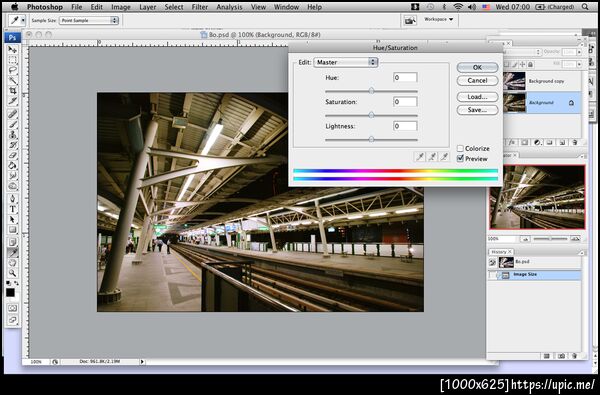The height and width of the screenshot is (395, 600).
Task: Click the Saturation slider handle
Action: point(371,115)
